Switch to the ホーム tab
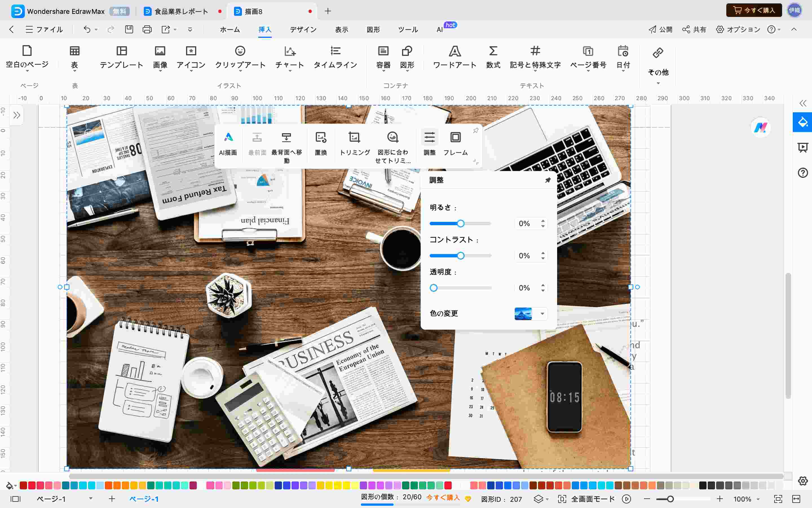 [x=230, y=30]
